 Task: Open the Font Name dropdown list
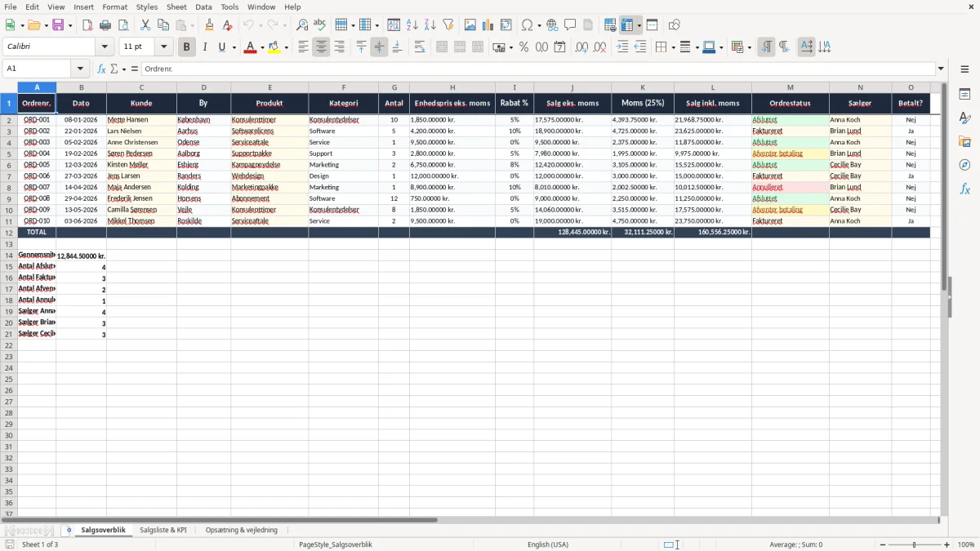pos(105,47)
